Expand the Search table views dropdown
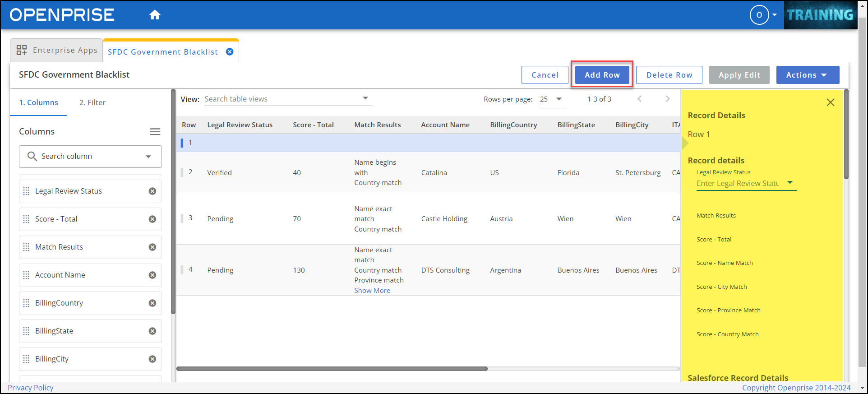 pos(365,98)
